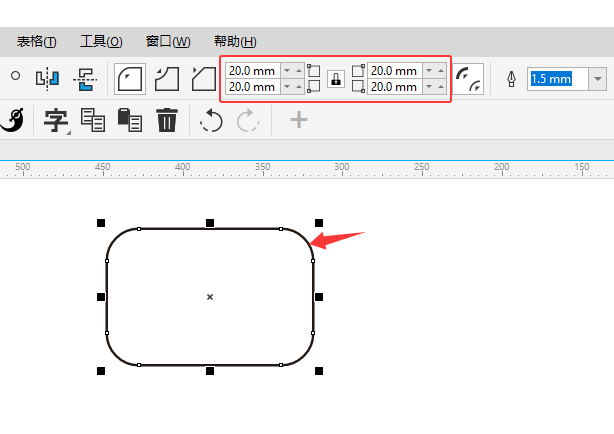The height and width of the screenshot is (434, 614).
Task: Select the round corner style
Action: [130, 79]
